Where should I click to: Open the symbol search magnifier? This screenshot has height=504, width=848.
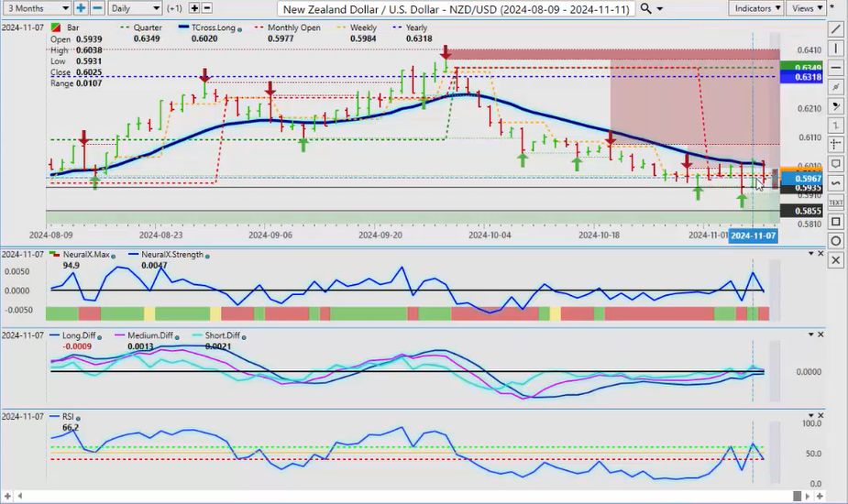646,8
